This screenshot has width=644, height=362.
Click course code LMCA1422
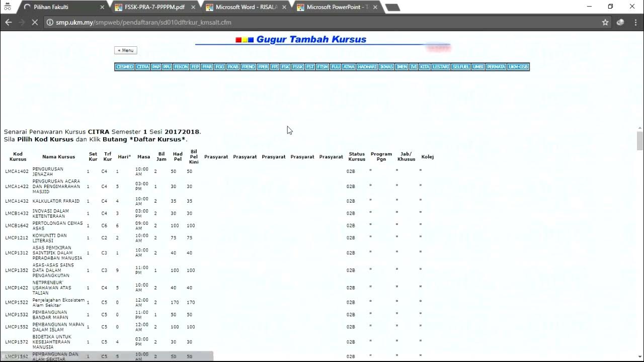17,187
